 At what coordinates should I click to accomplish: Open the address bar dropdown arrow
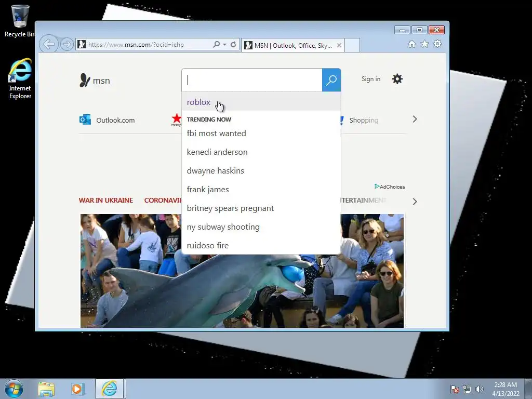pos(224,45)
